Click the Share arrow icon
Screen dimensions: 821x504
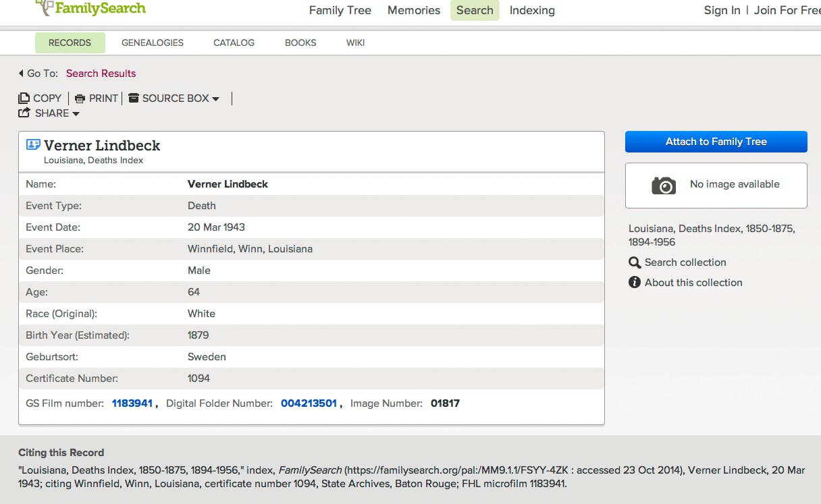click(24, 113)
